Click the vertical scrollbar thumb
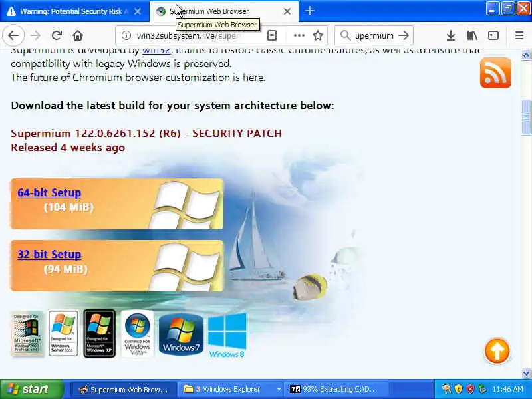 point(526,117)
